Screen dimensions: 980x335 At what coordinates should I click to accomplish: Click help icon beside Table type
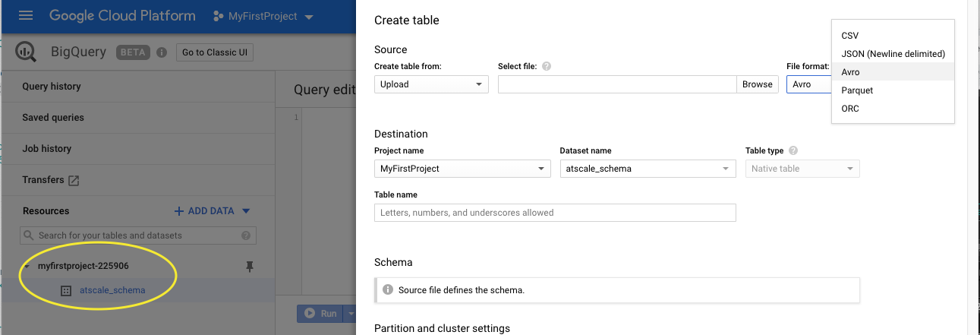(x=793, y=151)
